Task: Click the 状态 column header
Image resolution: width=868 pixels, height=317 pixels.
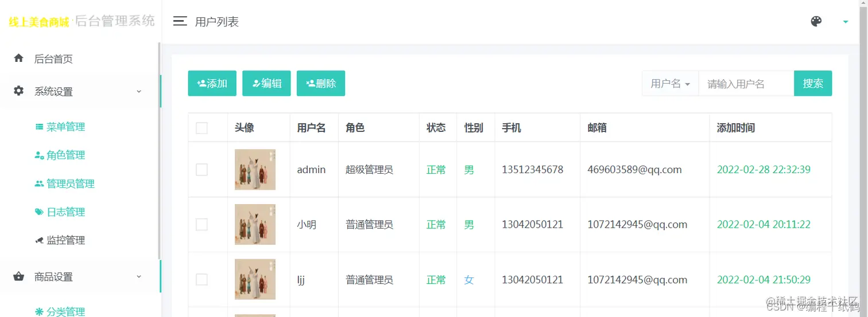Action: (436, 128)
